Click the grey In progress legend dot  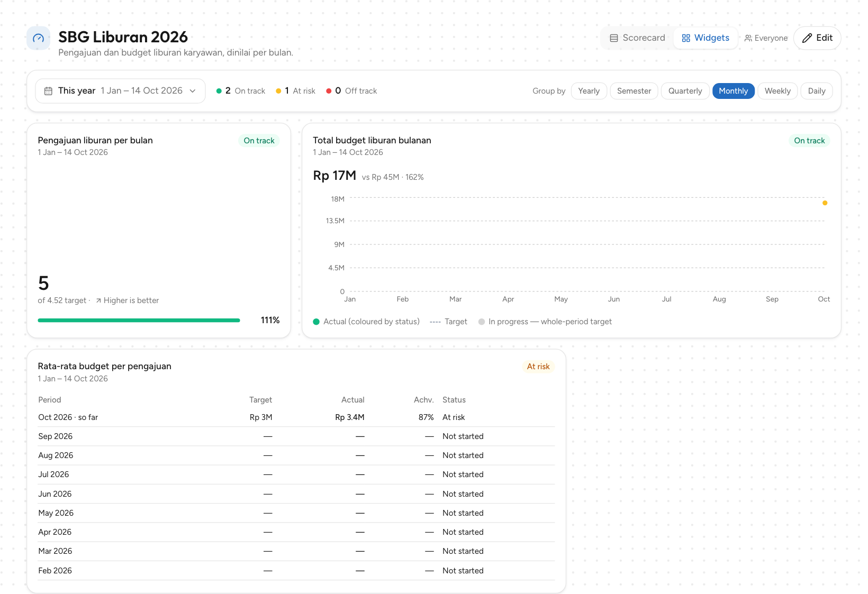click(x=482, y=322)
